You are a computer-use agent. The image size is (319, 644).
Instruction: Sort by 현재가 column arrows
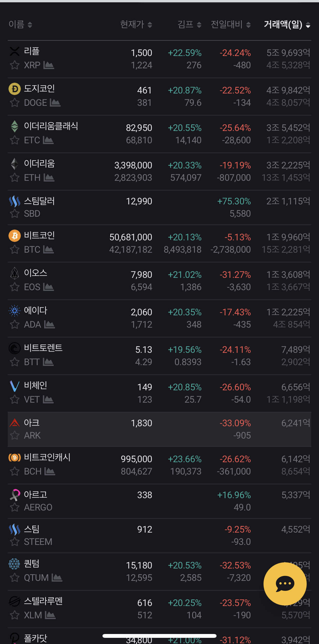(x=150, y=25)
